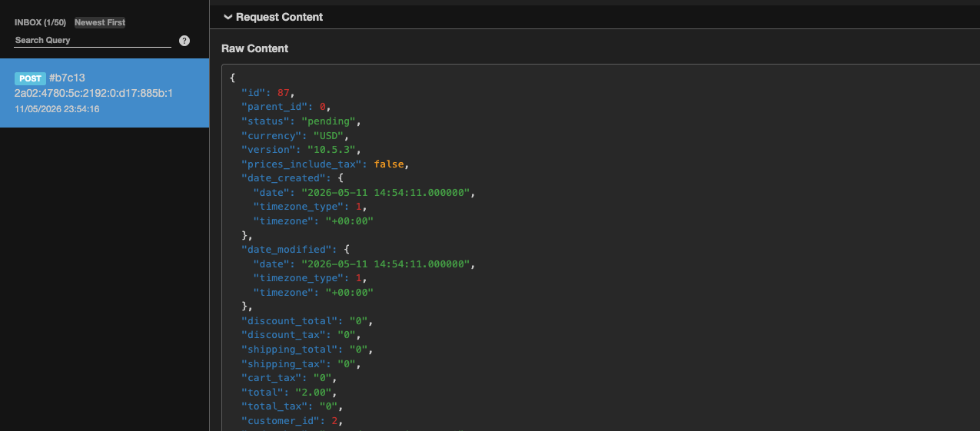
Task: Click the "version": "10.5.3" line
Action: pyautogui.click(x=301, y=150)
